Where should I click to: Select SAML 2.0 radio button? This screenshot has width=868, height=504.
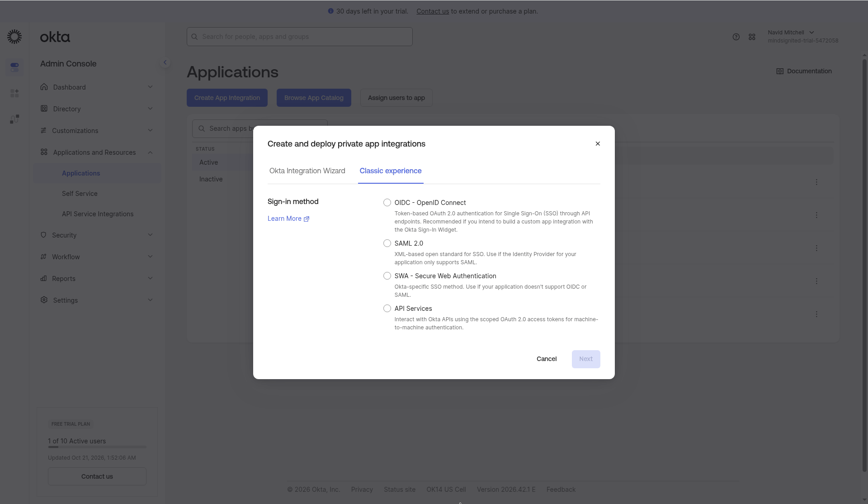387,243
